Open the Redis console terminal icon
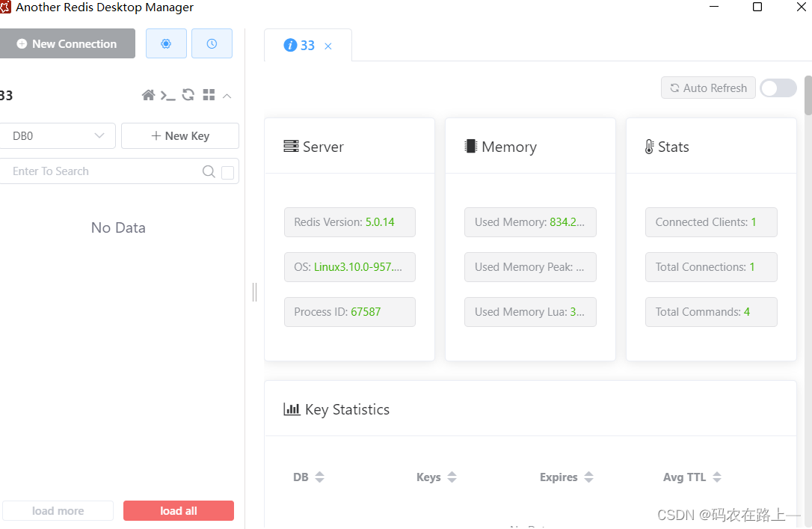This screenshot has width=812, height=529. 167,95
